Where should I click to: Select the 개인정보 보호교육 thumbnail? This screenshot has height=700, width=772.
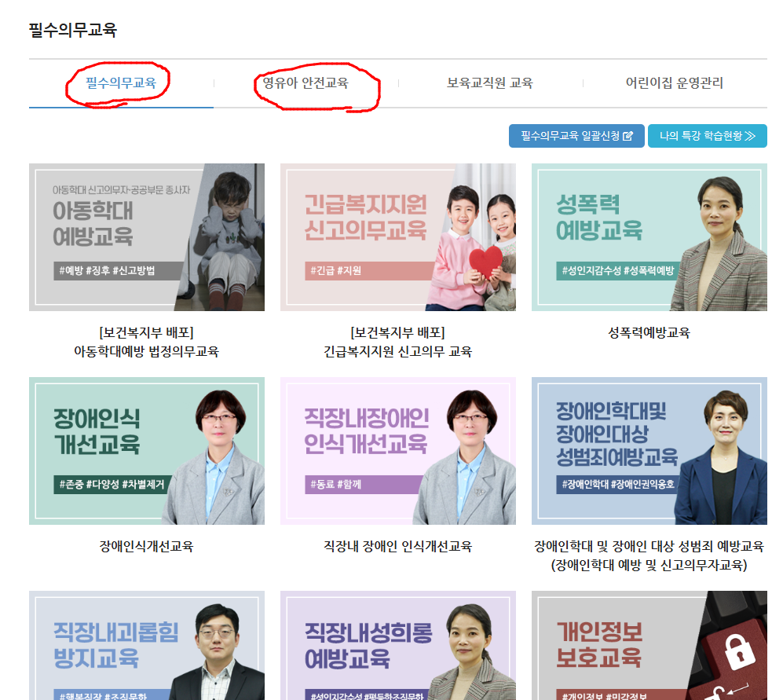coord(649,645)
